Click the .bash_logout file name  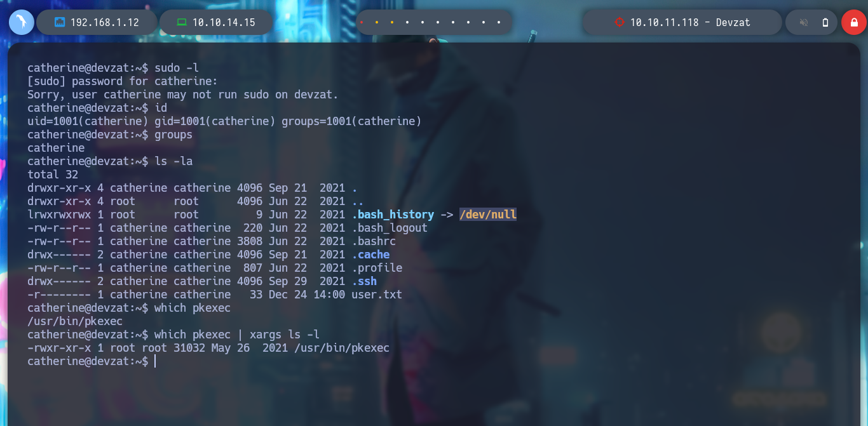(390, 228)
